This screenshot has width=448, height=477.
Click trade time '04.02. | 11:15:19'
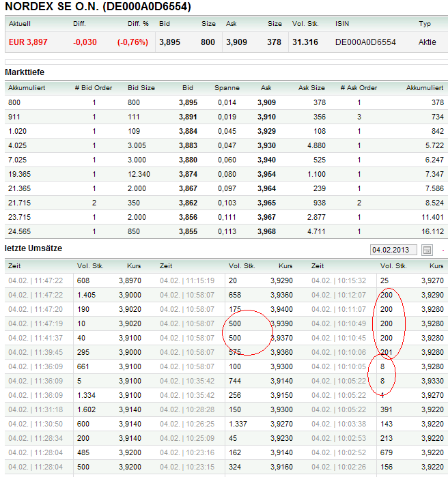[x=187, y=280]
